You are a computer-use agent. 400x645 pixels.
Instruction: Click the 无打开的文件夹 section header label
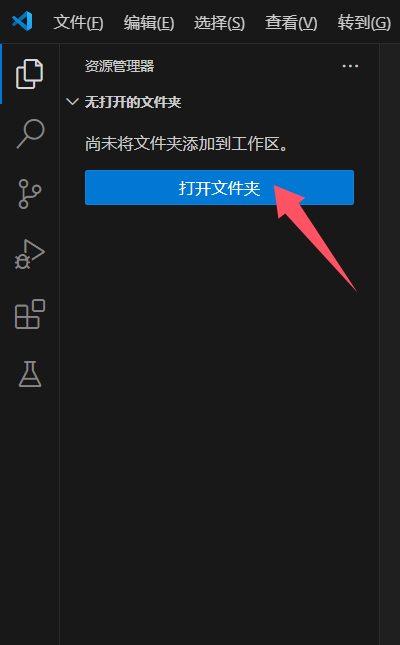click(x=133, y=102)
